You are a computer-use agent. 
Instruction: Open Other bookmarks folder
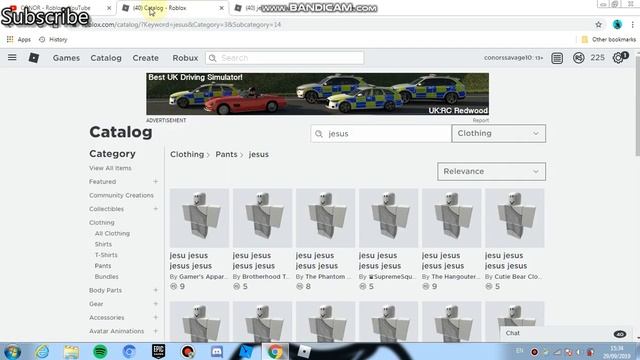[x=609, y=40]
